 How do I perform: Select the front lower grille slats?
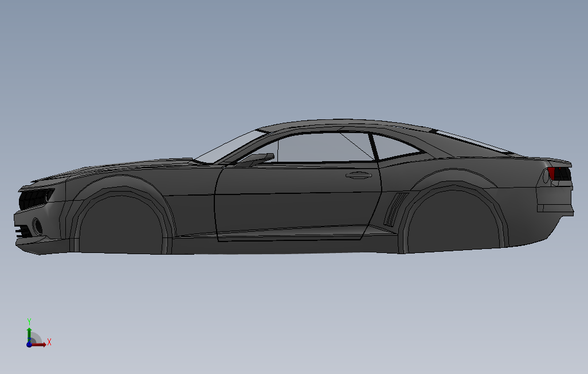click(x=23, y=230)
